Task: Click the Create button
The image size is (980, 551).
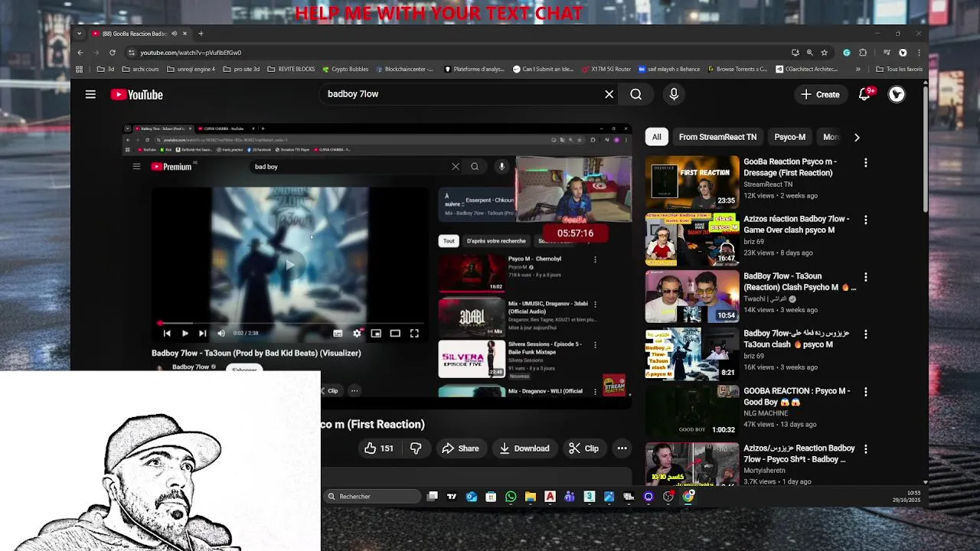Action: pos(820,94)
